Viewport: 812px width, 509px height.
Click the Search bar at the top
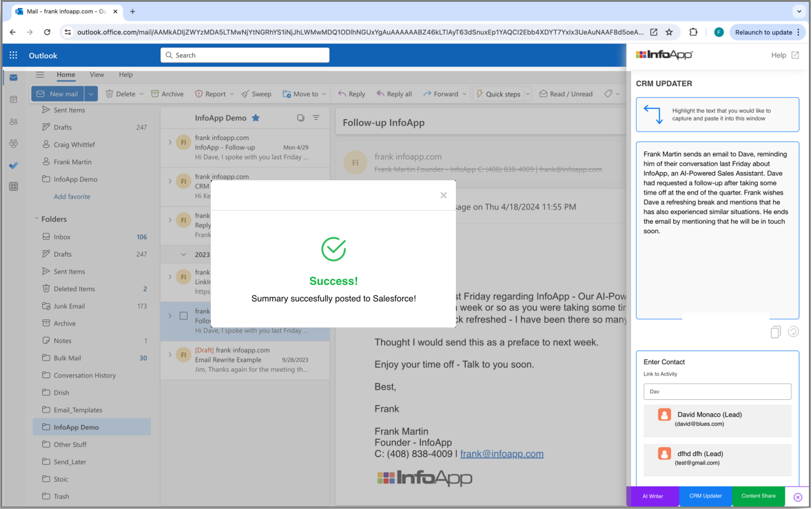coord(244,55)
